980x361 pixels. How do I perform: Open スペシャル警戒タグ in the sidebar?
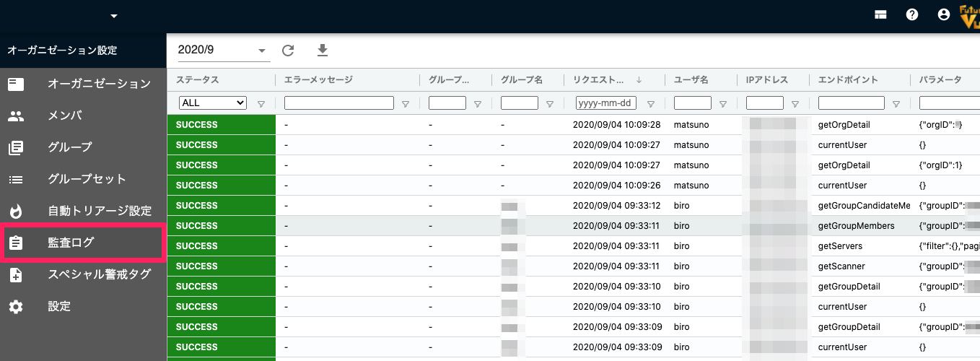[x=83, y=274]
